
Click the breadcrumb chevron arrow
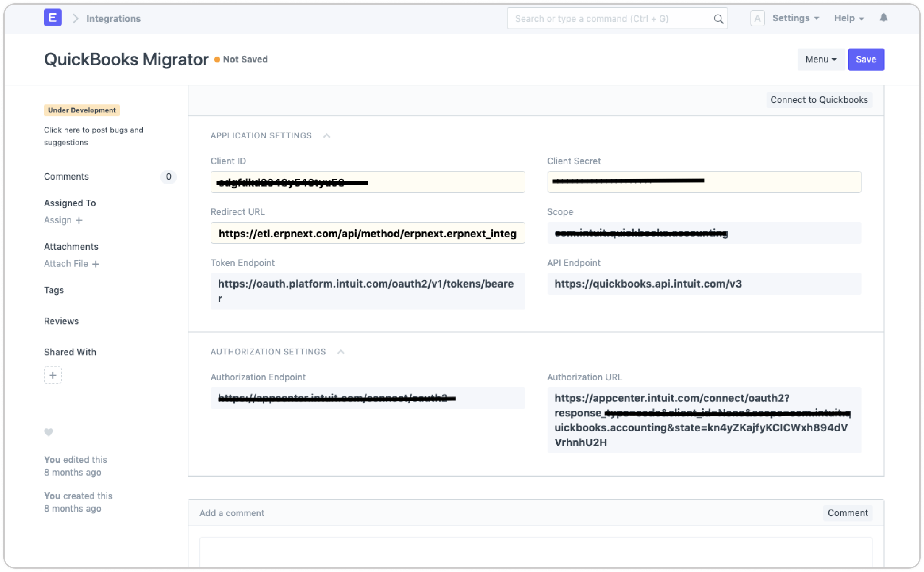click(x=75, y=18)
